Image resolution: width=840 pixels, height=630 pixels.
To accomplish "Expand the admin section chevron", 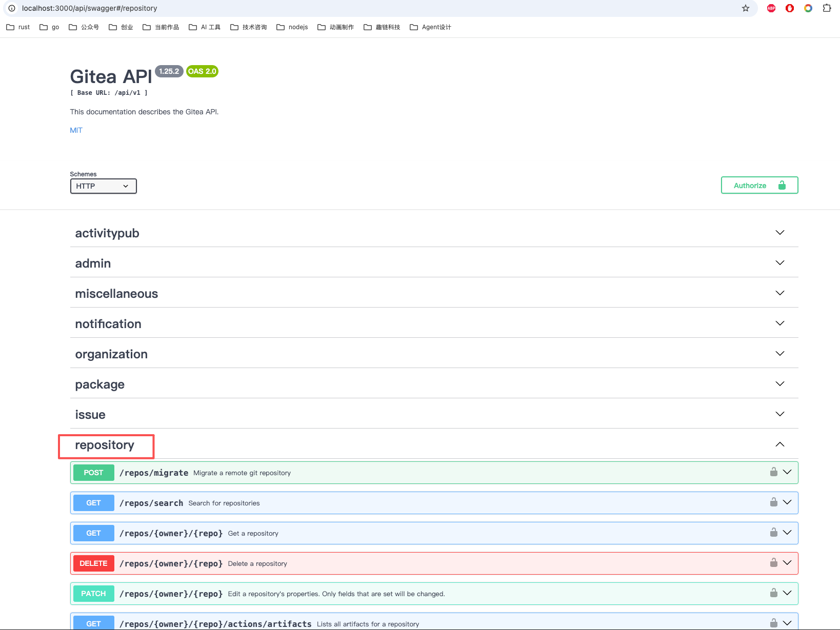I will point(780,263).
